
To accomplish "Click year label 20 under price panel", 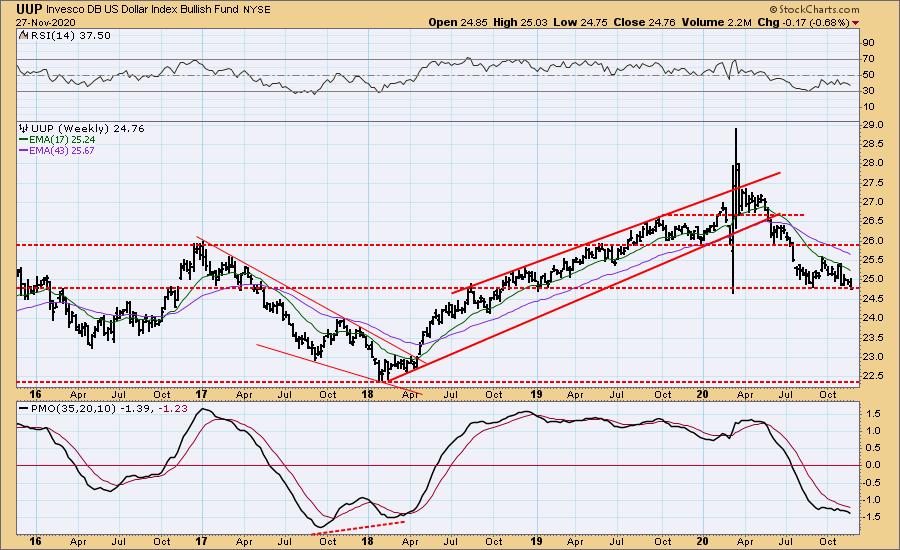I will point(703,394).
